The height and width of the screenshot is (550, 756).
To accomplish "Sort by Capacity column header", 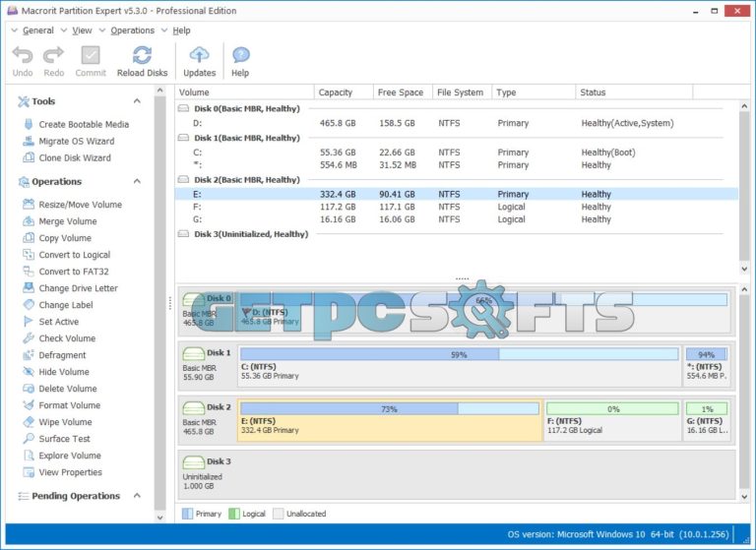I will [x=345, y=92].
